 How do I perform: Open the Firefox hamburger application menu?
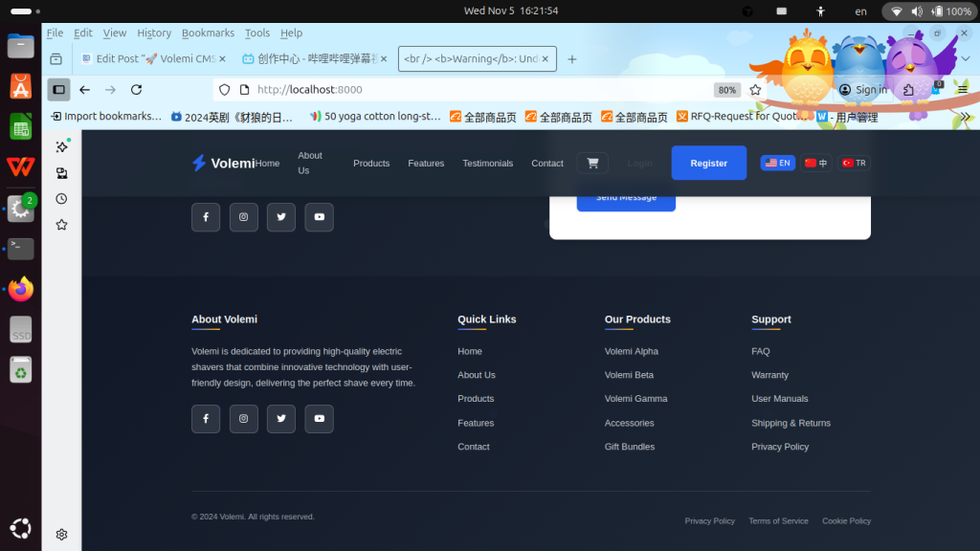(962, 90)
